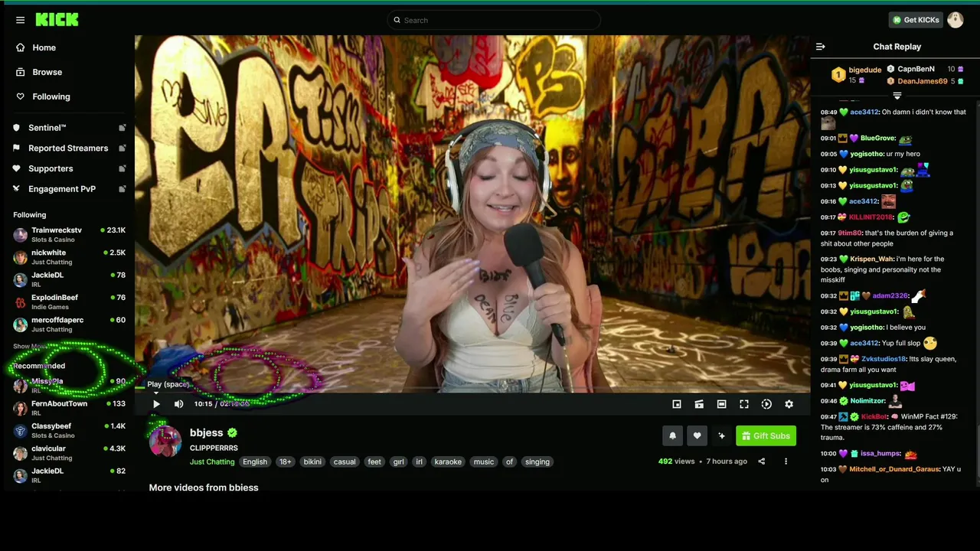980x551 pixels.
Task: Click Gift Subs button
Action: coord(766,436)
